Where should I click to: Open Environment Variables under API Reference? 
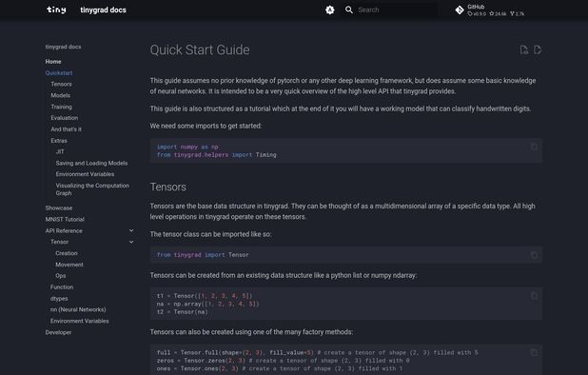(80, 321)
